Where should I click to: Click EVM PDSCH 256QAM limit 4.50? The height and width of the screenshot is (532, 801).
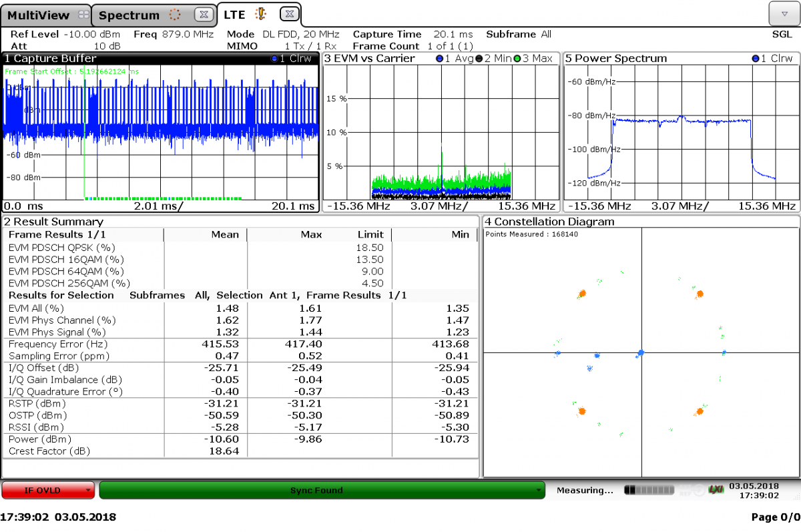(x=374, y=283)
